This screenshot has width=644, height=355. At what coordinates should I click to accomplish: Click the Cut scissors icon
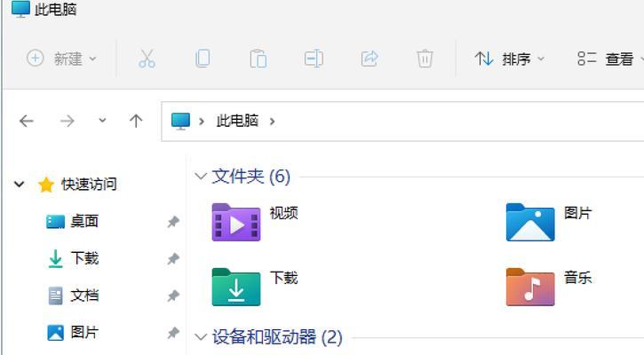coord(147,59)
